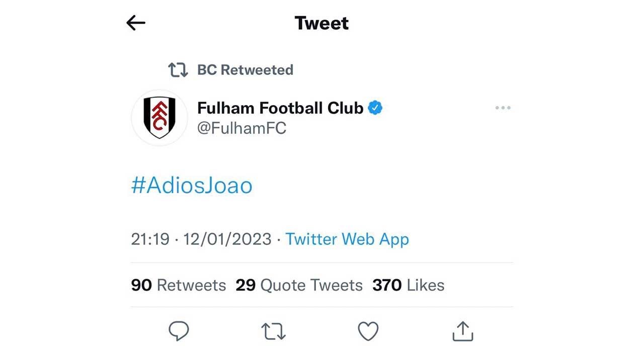Click the 21:19 tweet timestamp
This screenshot has height=362, width=644.
pyautogui.click(x=150, y=239)
